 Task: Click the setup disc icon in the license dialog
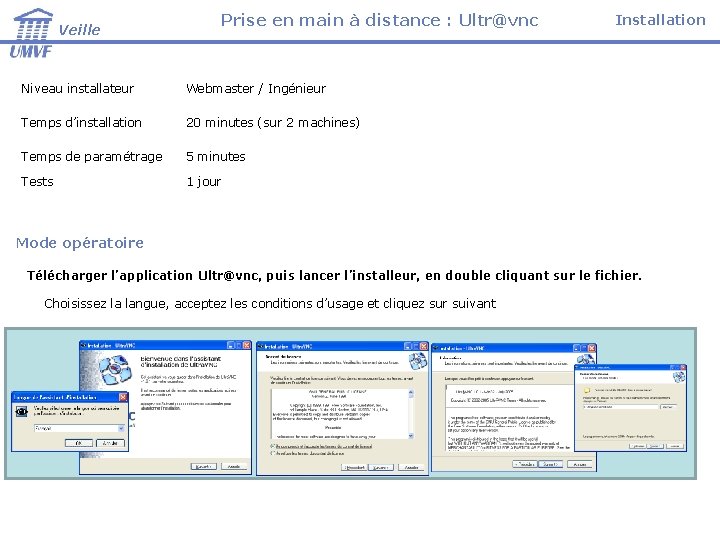[x=418, y=360]
